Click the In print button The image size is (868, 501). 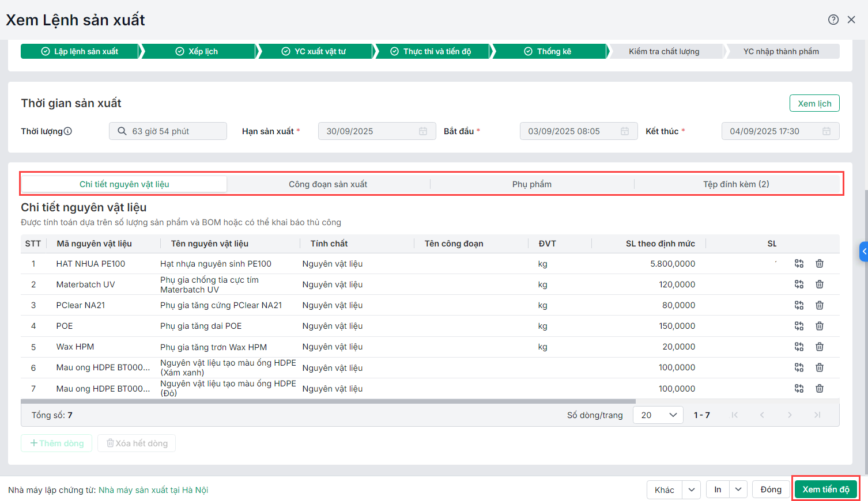click(718, 489)
